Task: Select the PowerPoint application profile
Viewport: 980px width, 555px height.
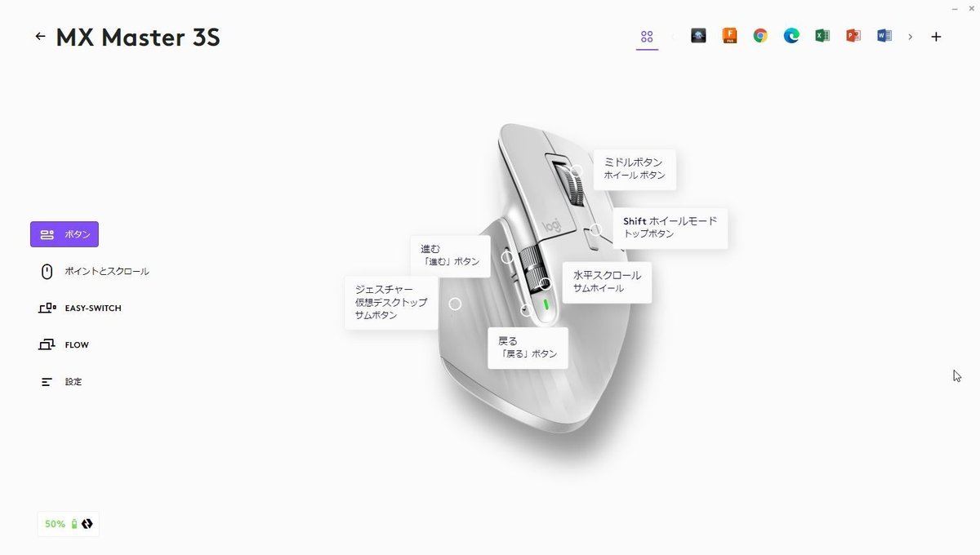Action: pyautogui.click(x=853, y=36)
